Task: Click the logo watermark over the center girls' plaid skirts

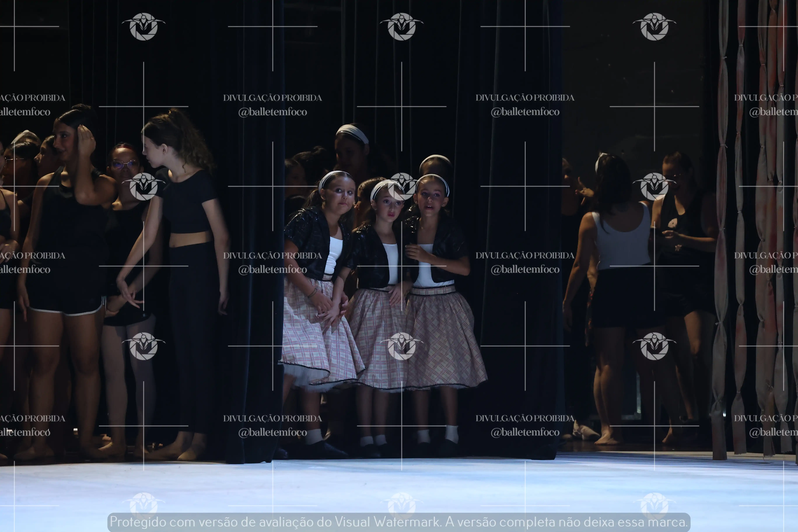Action: tap(402, 346)
